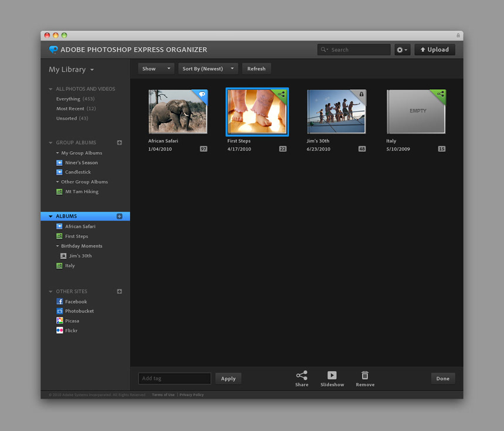Add a new album via Albums plus icon
Image resolution: width=504 pixels, height=431 pixels.
120,216
